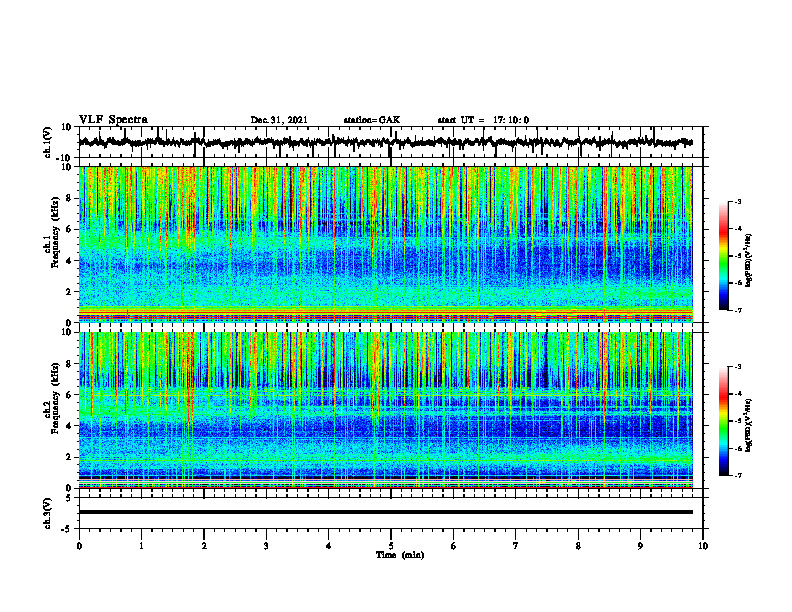
Task: Click the "ch.1(V)" waveform axis label
Action: pyautogui.click(x=47, y=142)
